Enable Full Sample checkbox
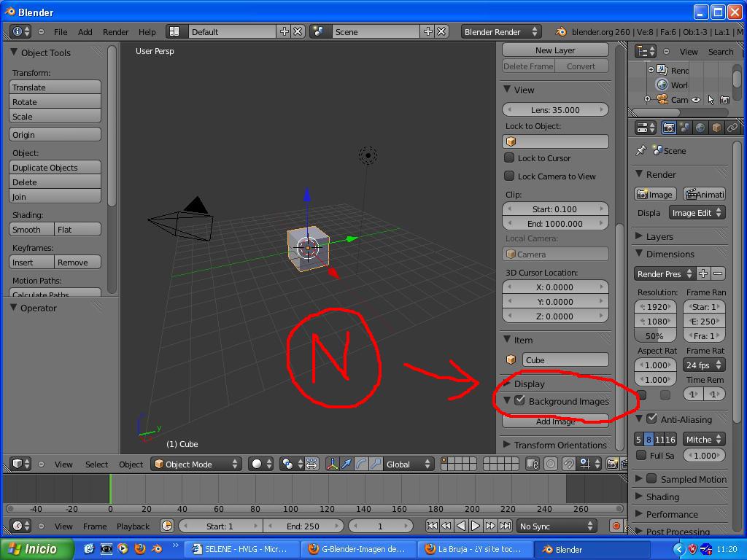The width and height of the screenshot is (747, 560). point(642,455)
